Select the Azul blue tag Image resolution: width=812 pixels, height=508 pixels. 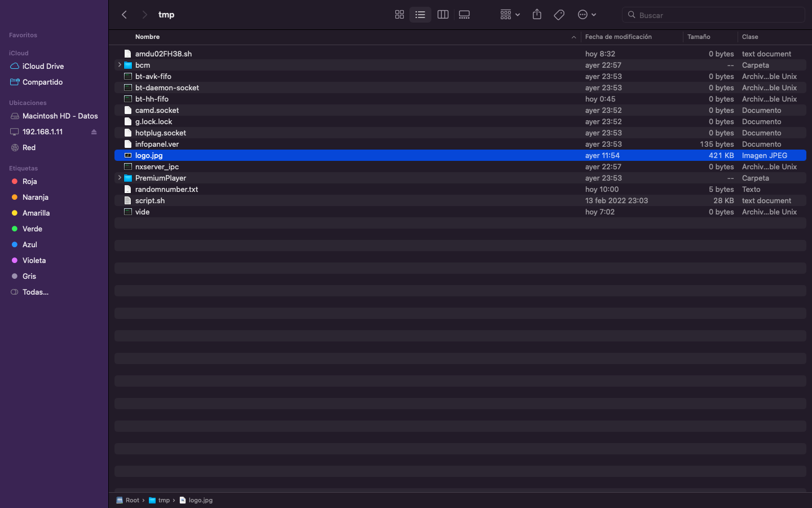[x=29, y=244]
